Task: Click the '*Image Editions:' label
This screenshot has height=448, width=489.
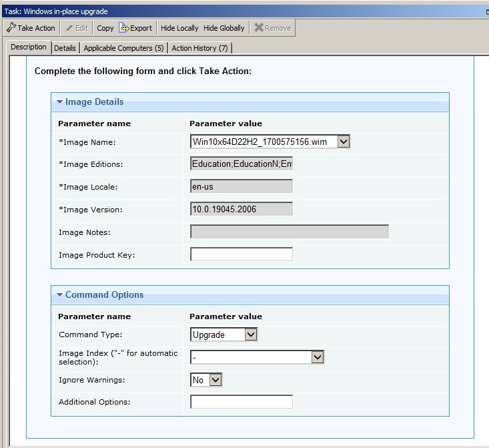Action: 91,164
